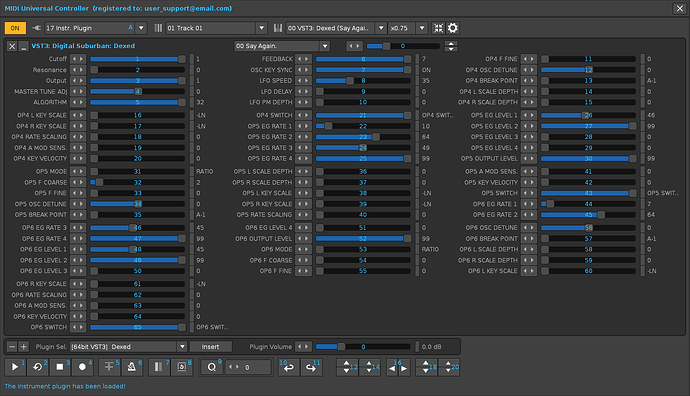Click arrow stepper for OP5 F COARSE
690x396 pixels.
click(x=78, y=183)
